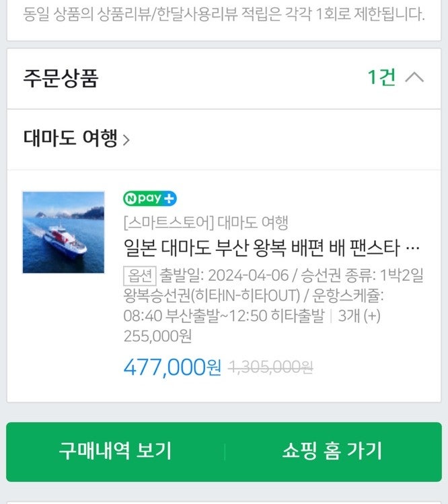448x504 pixels.
Task: Select the [스마트스토어] 대마도 여행 seller label
Action: pyautogui.click(x=205, y=222)
